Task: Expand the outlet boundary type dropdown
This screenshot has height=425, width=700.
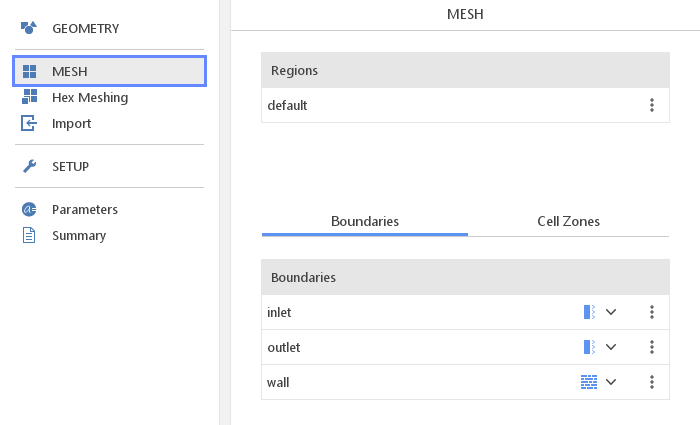Action: pyautogui.click(x=611, y=347)
